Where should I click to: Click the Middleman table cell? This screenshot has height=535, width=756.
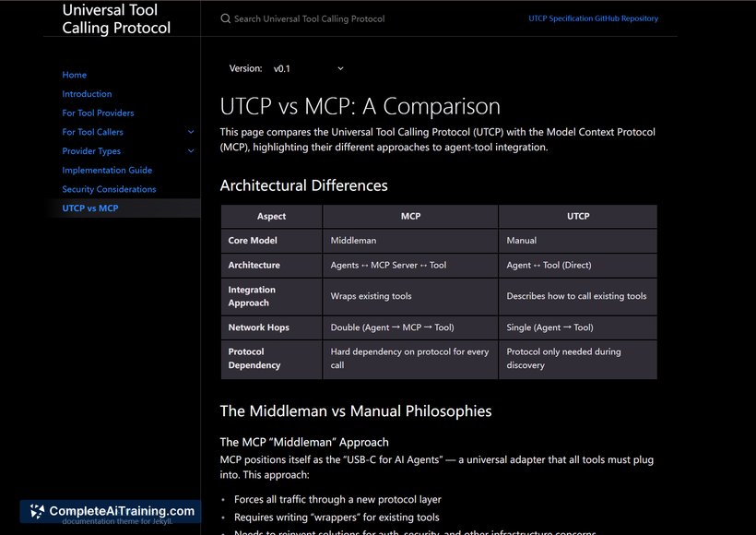[410, 240]
